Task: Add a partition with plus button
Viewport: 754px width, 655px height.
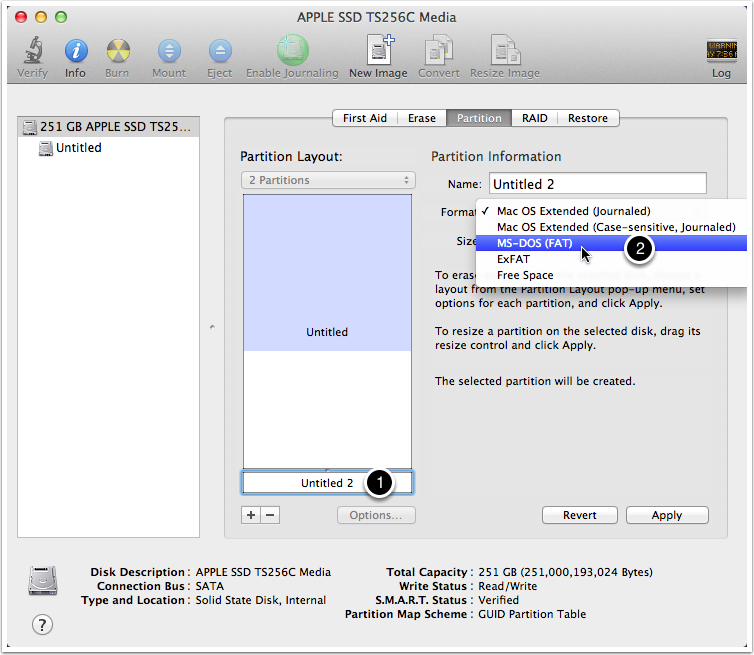Action: (251, 515)
